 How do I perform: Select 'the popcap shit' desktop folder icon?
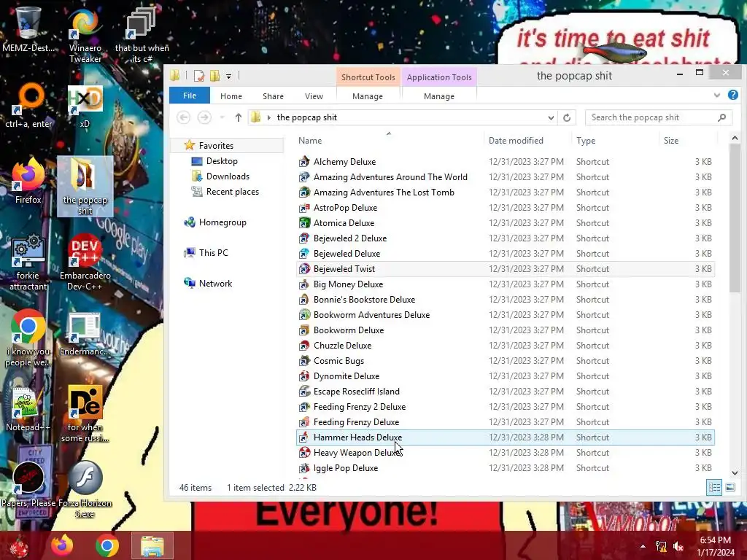85,186
